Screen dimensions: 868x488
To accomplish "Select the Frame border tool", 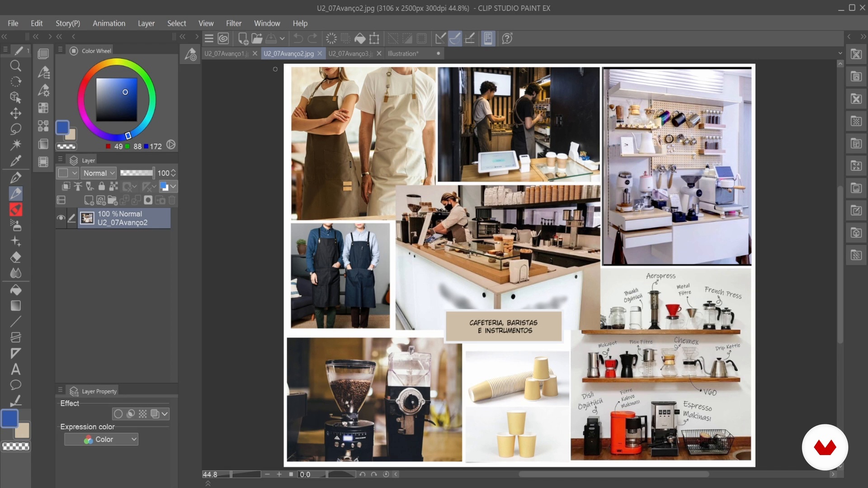I will coord(15,338).
